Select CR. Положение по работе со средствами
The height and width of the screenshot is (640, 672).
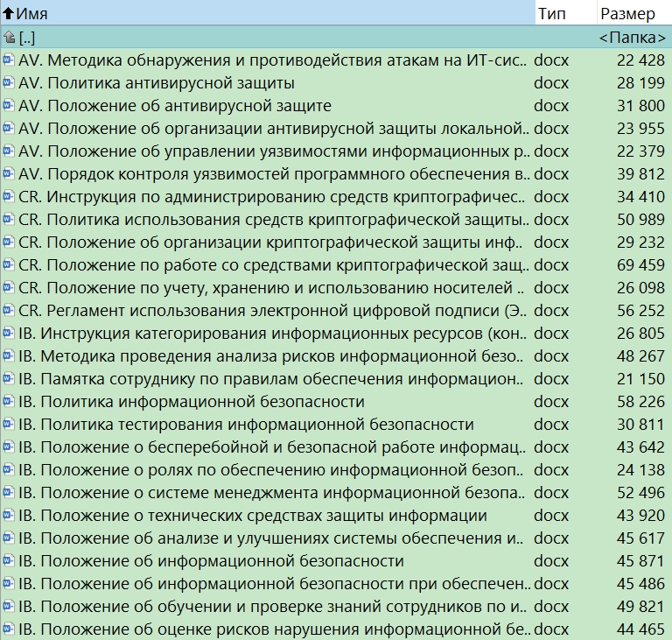click(x=336, y=264)
